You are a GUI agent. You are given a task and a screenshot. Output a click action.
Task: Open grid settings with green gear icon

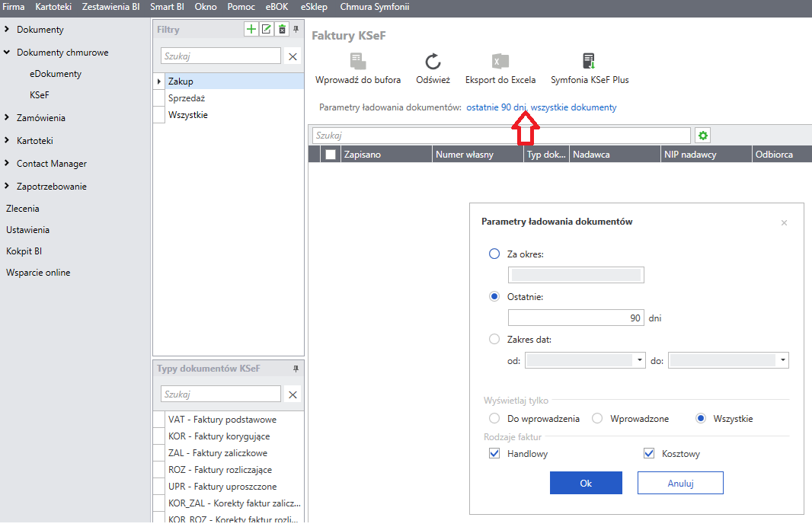click(703, 136)
